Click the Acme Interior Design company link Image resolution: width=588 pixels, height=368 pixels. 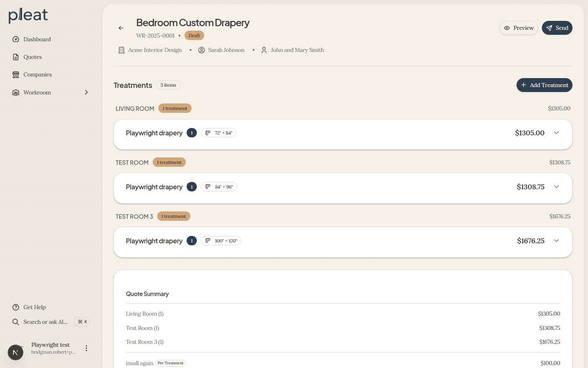(155, 50)
